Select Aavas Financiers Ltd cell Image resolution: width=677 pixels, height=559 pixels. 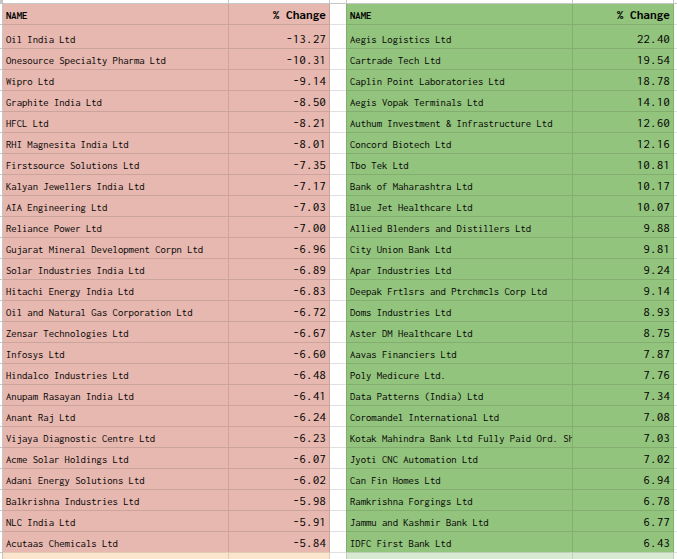[x=459, y=355]
